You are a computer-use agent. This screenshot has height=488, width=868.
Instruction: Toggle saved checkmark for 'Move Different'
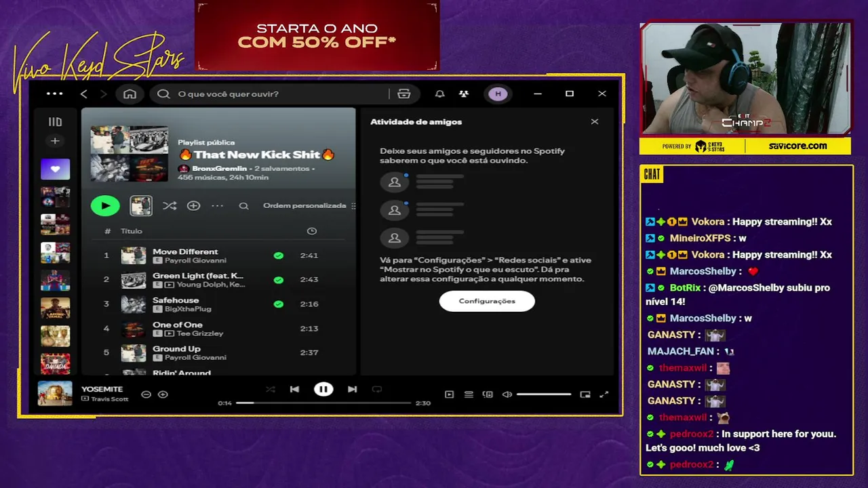pos(278,256)
